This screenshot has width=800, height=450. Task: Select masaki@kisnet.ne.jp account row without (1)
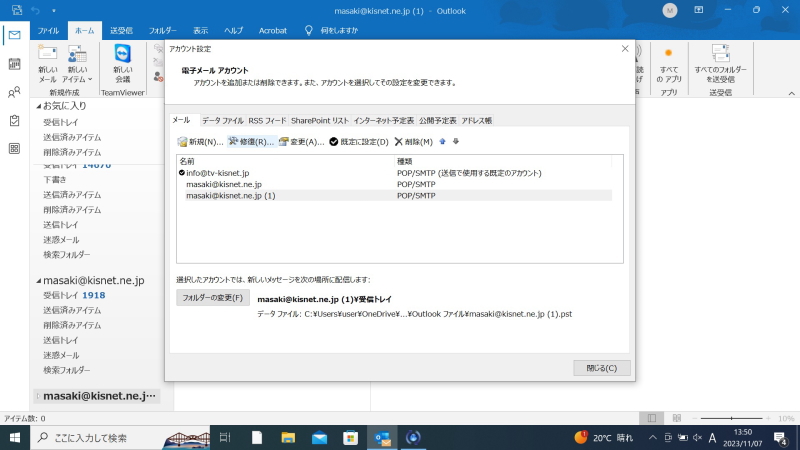[x=394, y=184]
